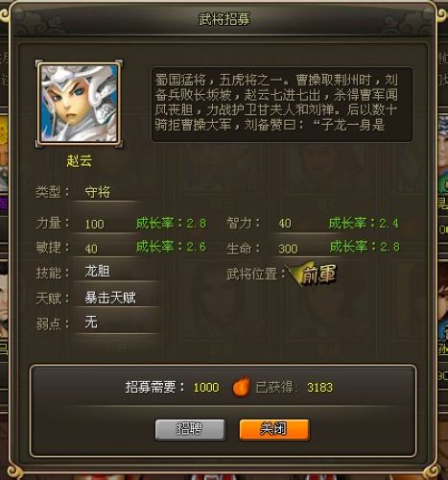Click the 弱点 weakness field 无

point(91,322)
